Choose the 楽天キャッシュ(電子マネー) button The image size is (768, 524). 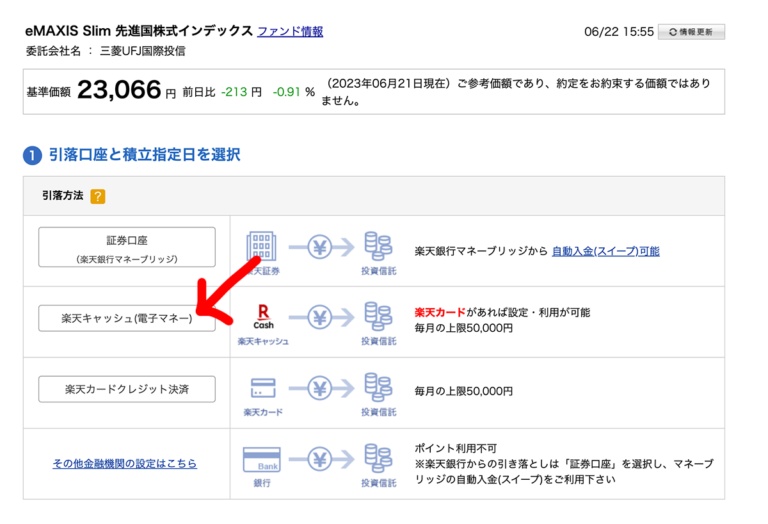(x=127, y=318)
